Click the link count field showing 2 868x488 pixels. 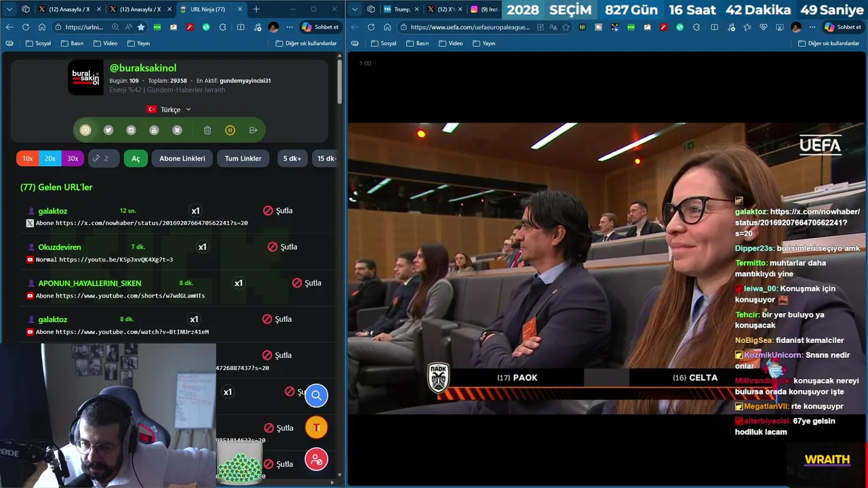(x=104, y=159)
